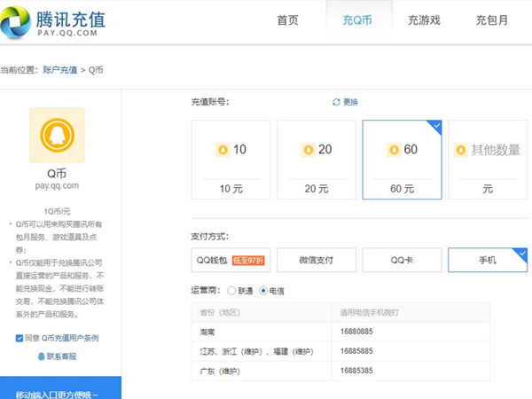Choose 手机 payment method
The image size is (532, 399).
pos(488,260)
